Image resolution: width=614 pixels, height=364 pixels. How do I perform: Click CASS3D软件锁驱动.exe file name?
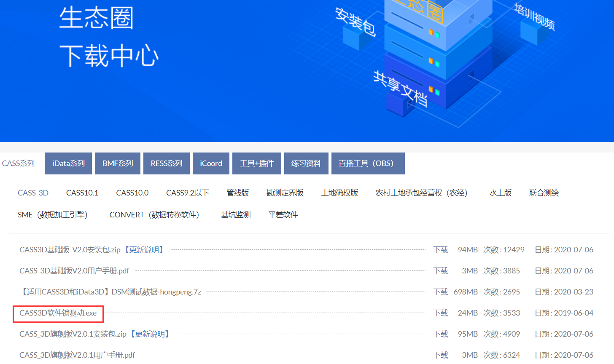tap(58, 313)
